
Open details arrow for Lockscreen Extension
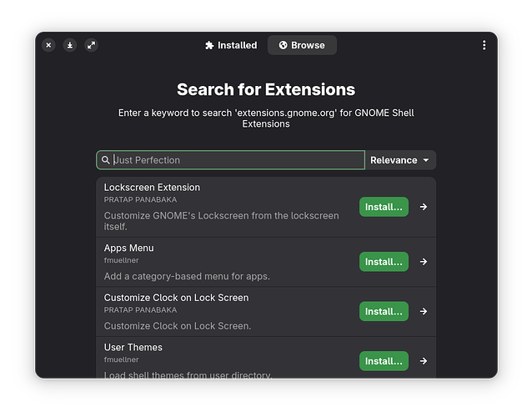coord(424,207)
